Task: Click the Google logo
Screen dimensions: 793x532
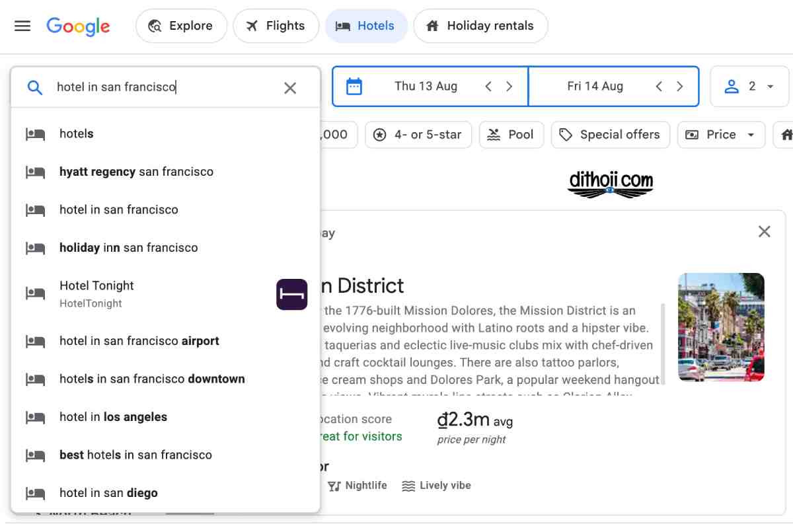Action: pos(78,26)
